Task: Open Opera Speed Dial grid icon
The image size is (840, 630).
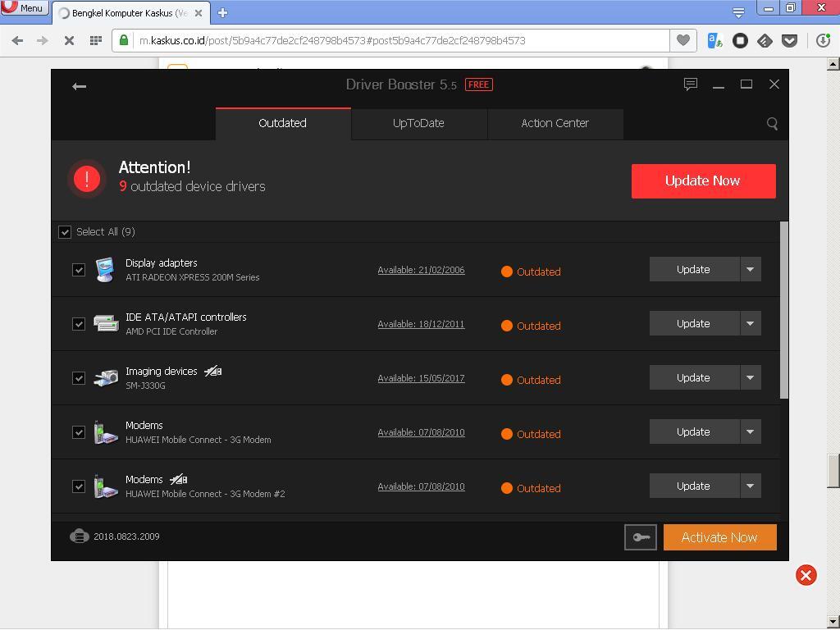Action: pyautogui.click(x=96, y=40)
